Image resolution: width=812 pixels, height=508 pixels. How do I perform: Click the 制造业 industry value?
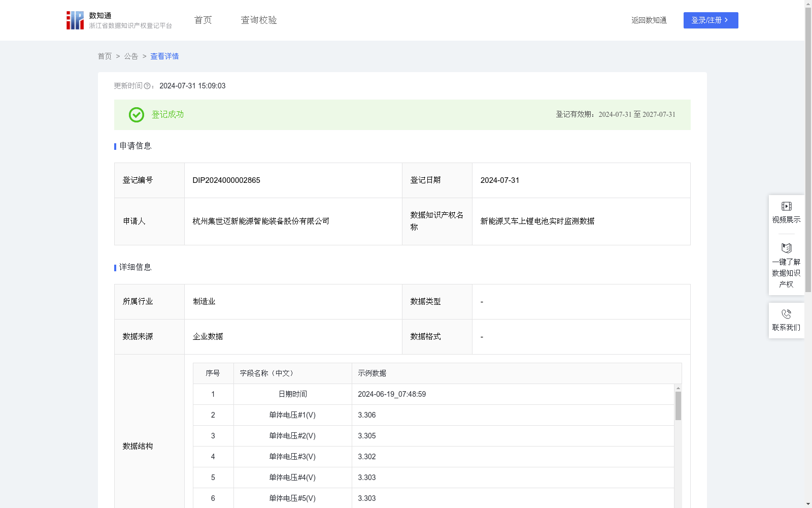click(x=204, y=302)
